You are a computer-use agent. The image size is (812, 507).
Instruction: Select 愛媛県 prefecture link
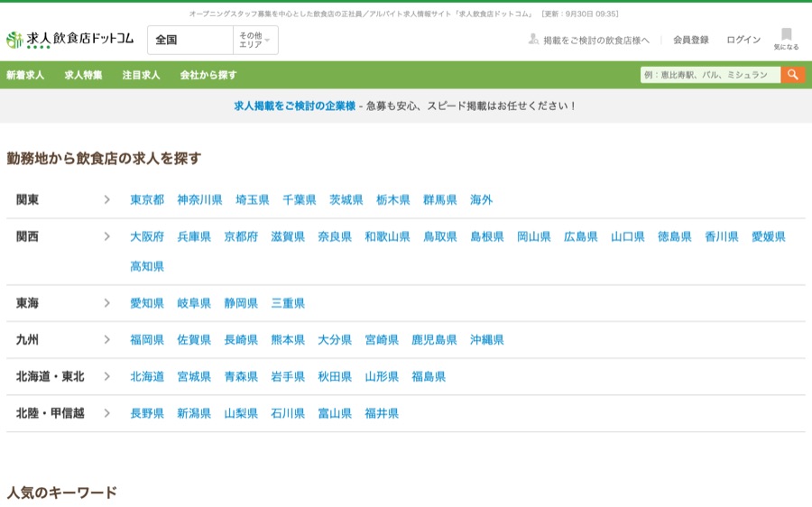tap(769, 236)
